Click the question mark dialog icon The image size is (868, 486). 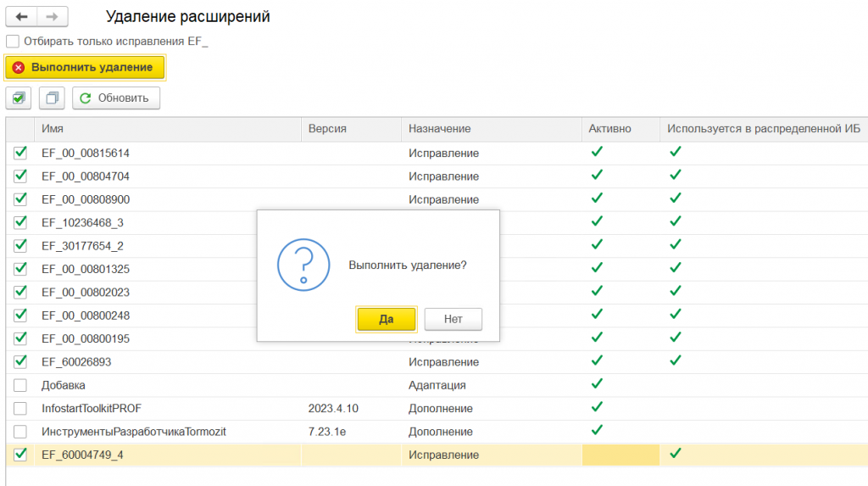(x=303, y=265)
